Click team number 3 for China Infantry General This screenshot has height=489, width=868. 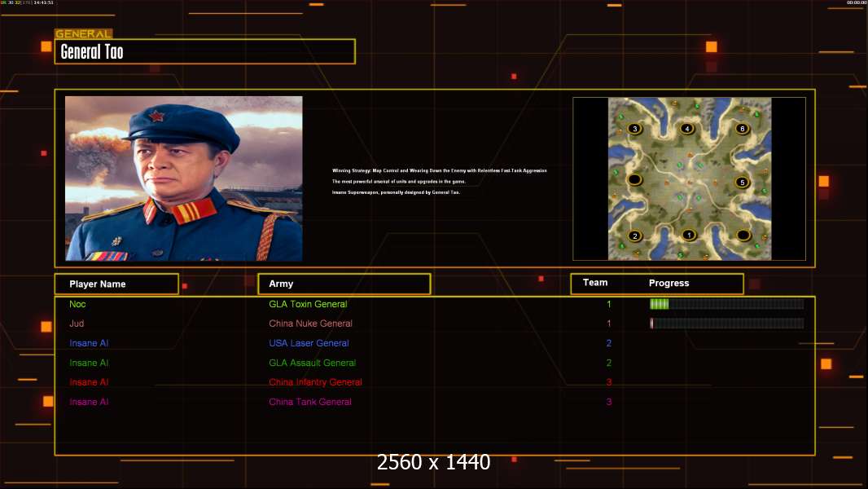[609, 382]
